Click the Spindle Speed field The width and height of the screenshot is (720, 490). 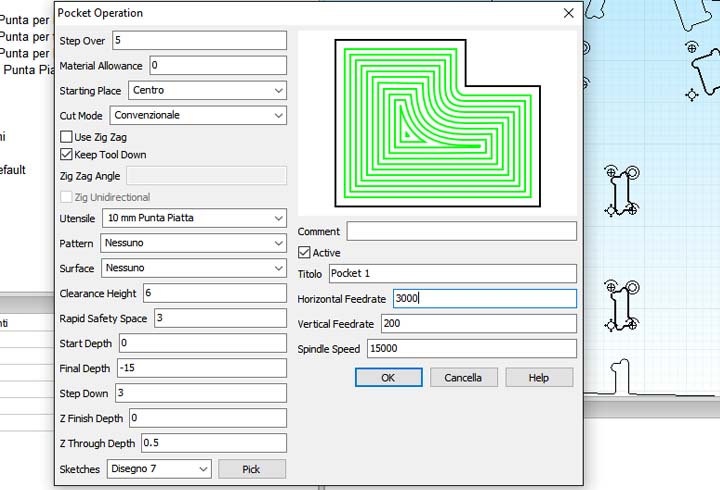tap(472, 349)
